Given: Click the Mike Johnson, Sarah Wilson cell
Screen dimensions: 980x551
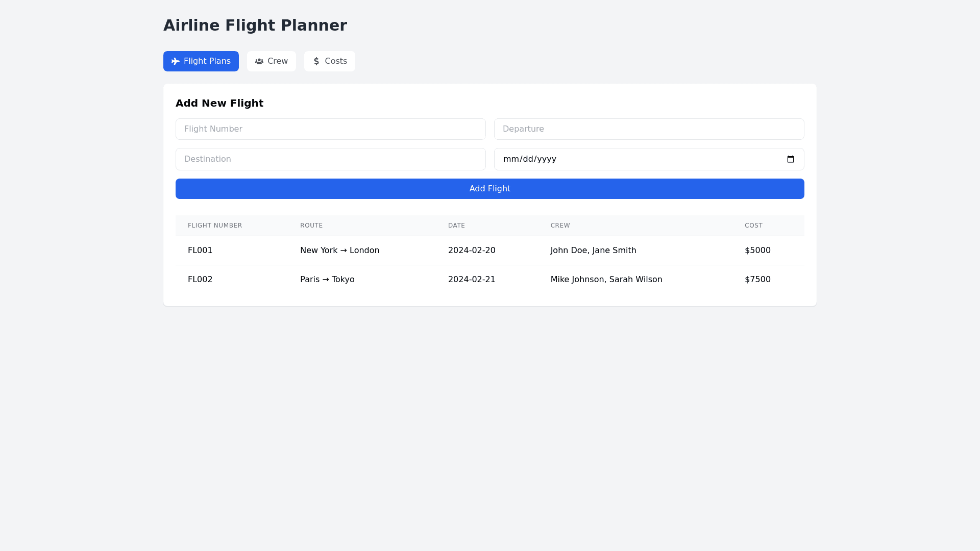Looking at the screenshot, I should pyautogui.click(x=606, y=280).
